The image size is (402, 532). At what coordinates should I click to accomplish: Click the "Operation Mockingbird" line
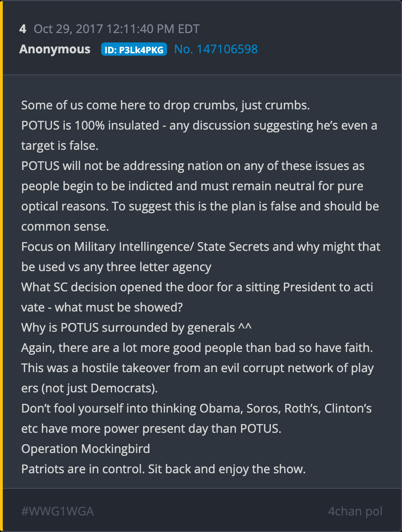tap(86, 448)
